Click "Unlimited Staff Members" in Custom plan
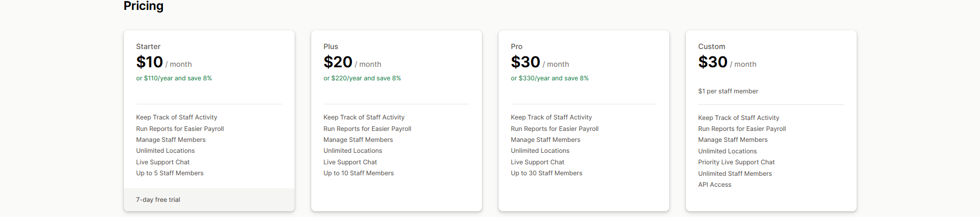Viewport: 980px width, 217px height. point(735,174)
